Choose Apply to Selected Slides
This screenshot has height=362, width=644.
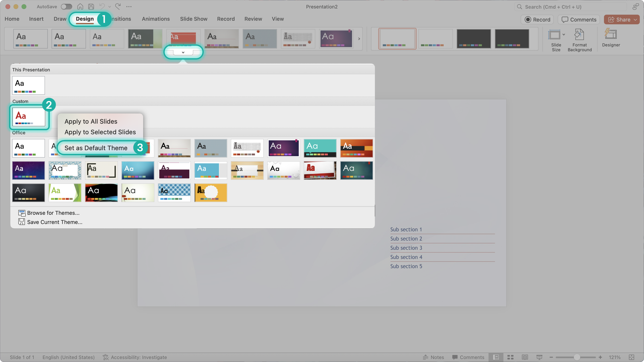100,132
